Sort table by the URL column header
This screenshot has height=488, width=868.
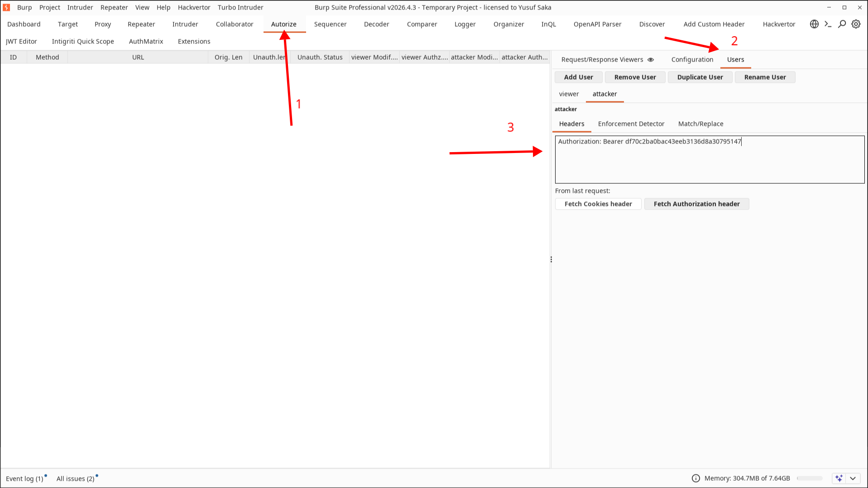coord(138,57)
